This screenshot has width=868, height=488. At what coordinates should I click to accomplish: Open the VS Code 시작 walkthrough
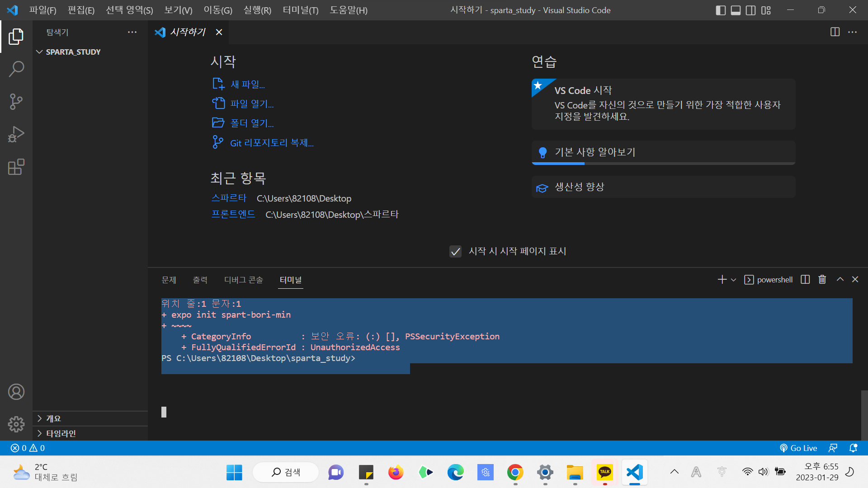[x=663, y=104]
